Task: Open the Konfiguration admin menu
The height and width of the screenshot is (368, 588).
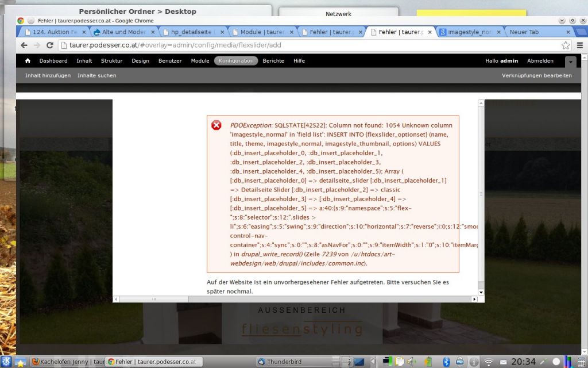Action: pos(236,61)
